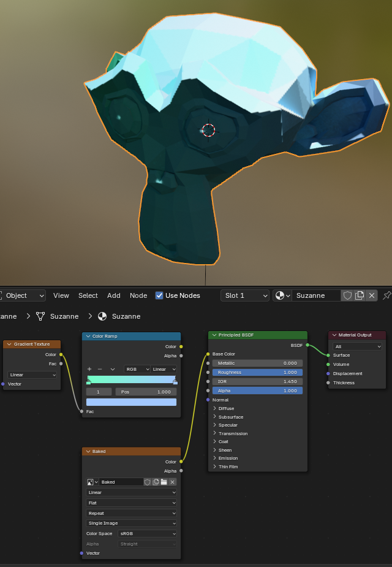Collapse the Material Output node

click(334, 335)
